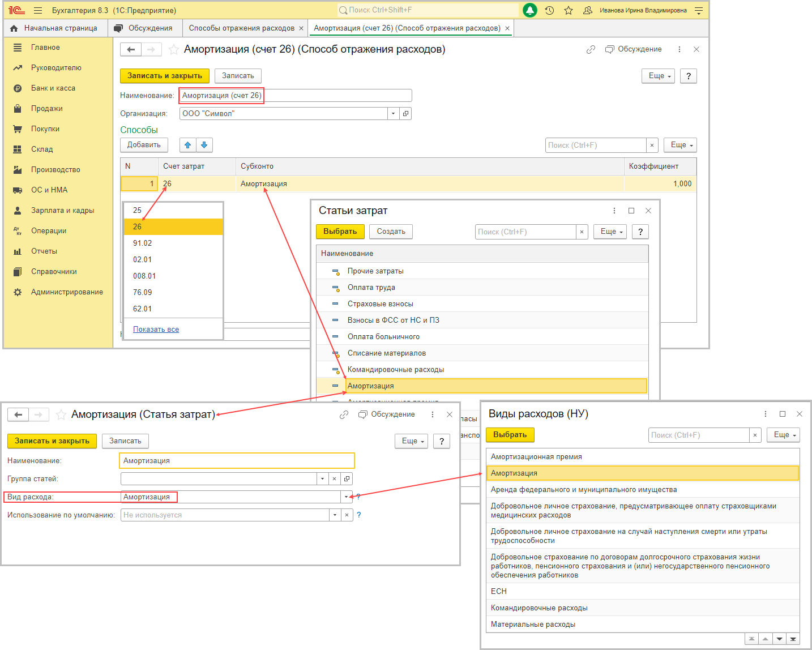Expand the Вид расхода dropdown arrow
Image resolution: width=812 pixels, height=650 pixels.
tap(346, 497)
